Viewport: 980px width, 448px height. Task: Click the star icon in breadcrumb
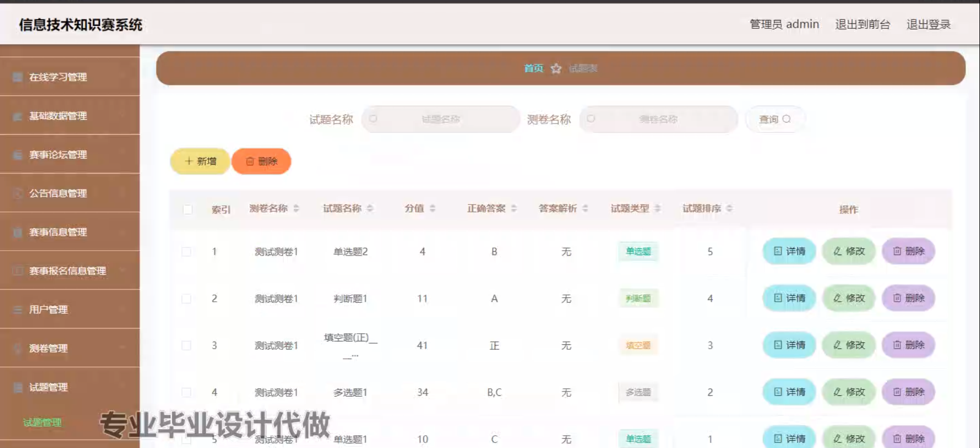[x=556, y=68]
